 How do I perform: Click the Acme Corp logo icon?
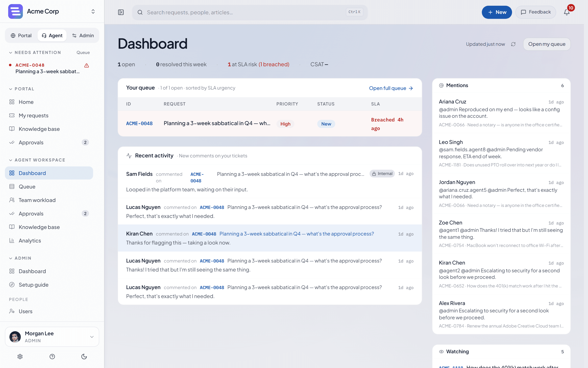pos(15,11)
